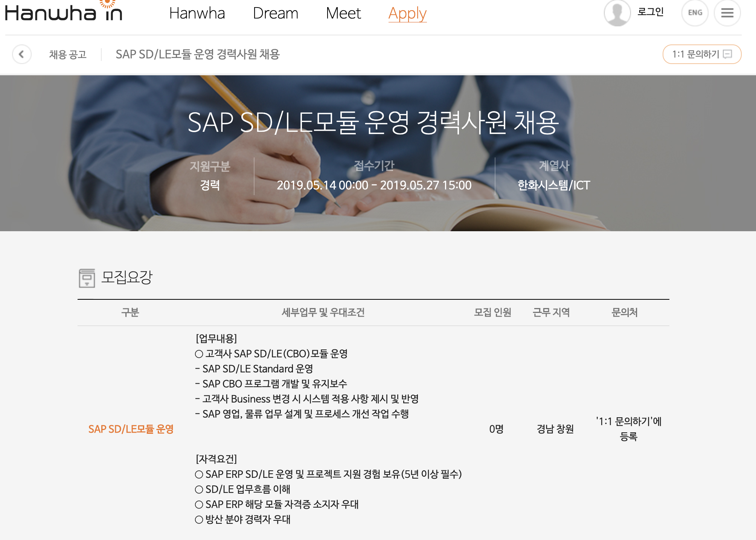Image resolution: width=756 pixels, height=540 pixels.
Task: Click the application period 2019.05.14 00:00 - 2019.05.27 15:00
Action: [x=374, y=185]
